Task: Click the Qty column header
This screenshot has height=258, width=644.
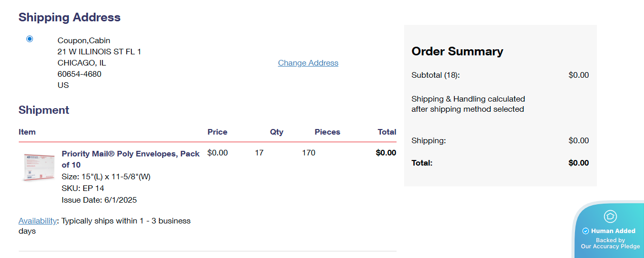Action: coord(276,132)
